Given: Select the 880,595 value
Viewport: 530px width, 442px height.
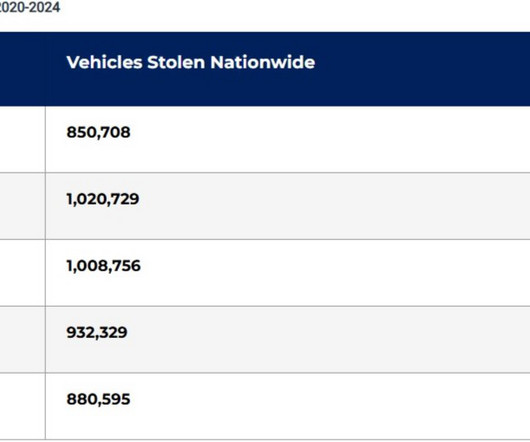Looking at the screenshot, I should coord(98,399).
